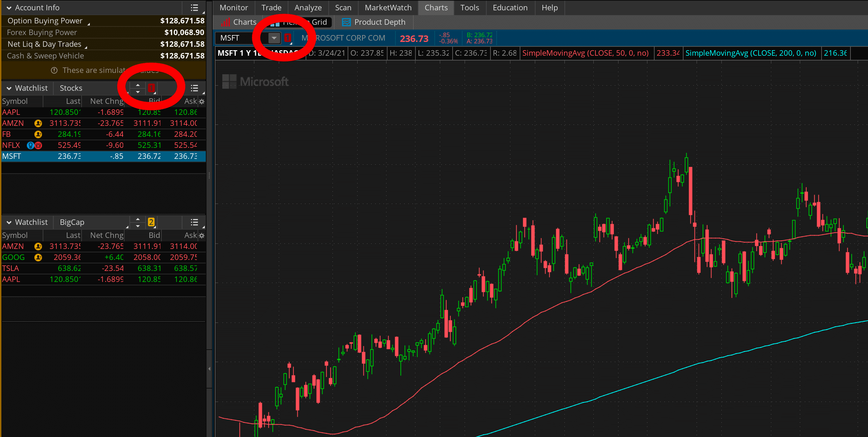868x437 pixels.
Task: Open the Monitor tab
Action: tap(234, 8)
